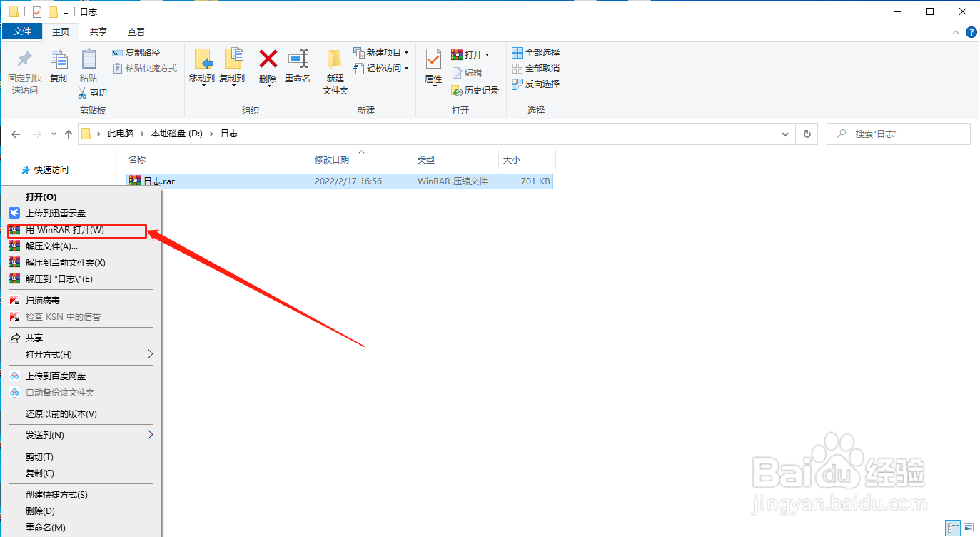980x537 pixels.
Task: Open the Easy access dropdown
Action: click(381, 69)
